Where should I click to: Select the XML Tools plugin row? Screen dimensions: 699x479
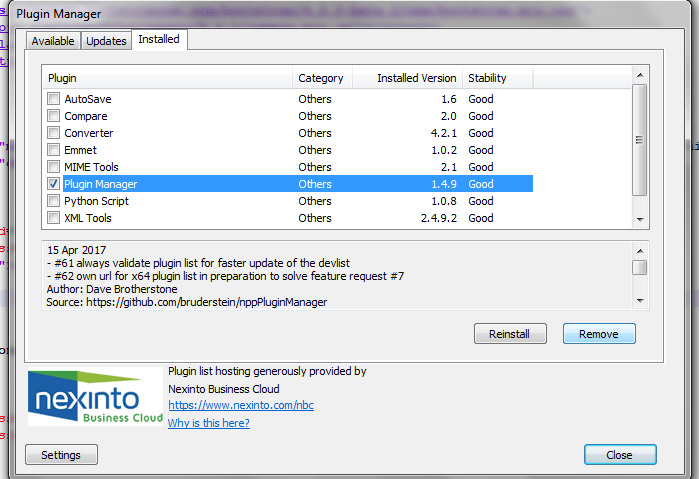[290, 218]
